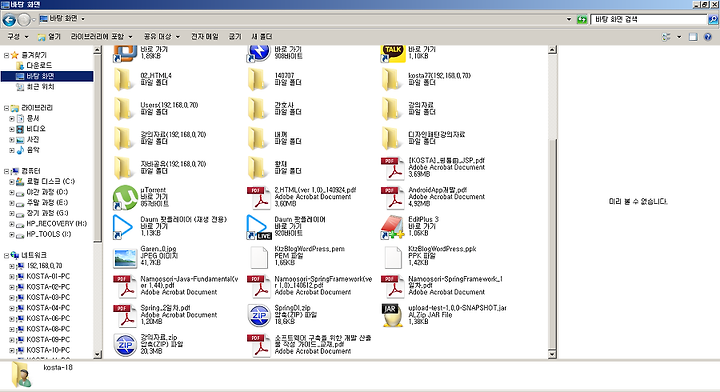The height and width of the screenshot is (392, 720).
Task: Select the Namoosori-SpringFramework_1일차.pdf icon
Action: point(393,286)
